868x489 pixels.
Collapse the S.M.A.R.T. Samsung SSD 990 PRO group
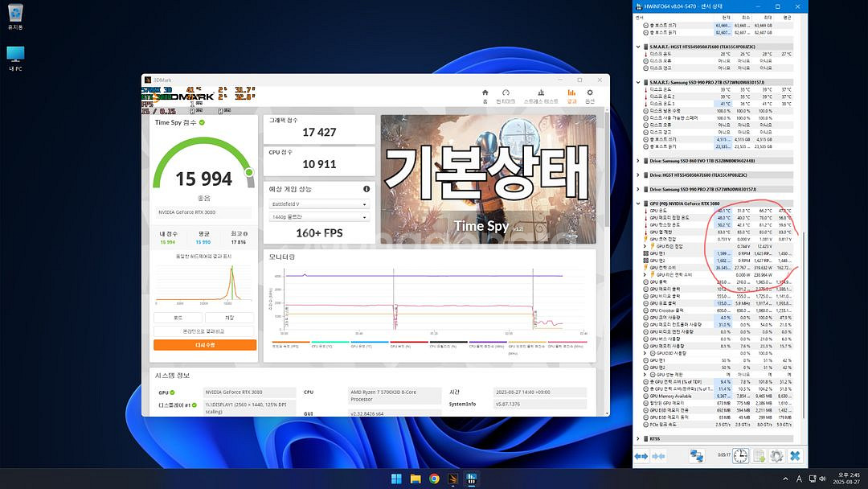(638, 82)
